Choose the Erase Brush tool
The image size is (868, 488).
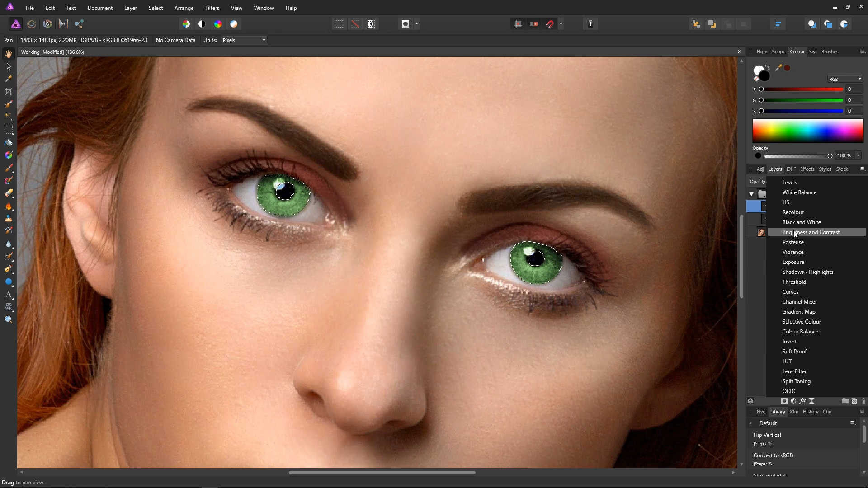tap(8, 193)
